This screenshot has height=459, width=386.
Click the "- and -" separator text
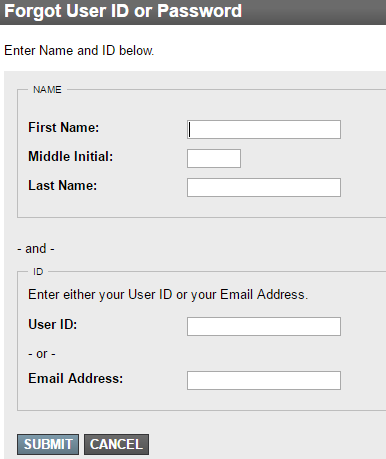36,249
